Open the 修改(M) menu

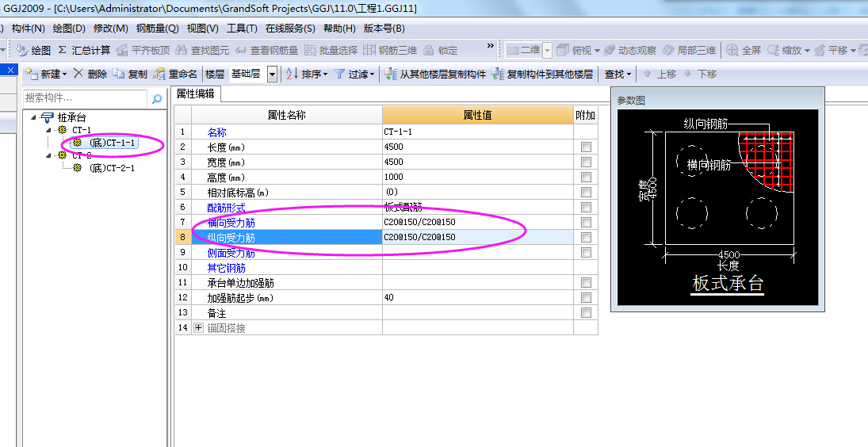click(111, 29)
